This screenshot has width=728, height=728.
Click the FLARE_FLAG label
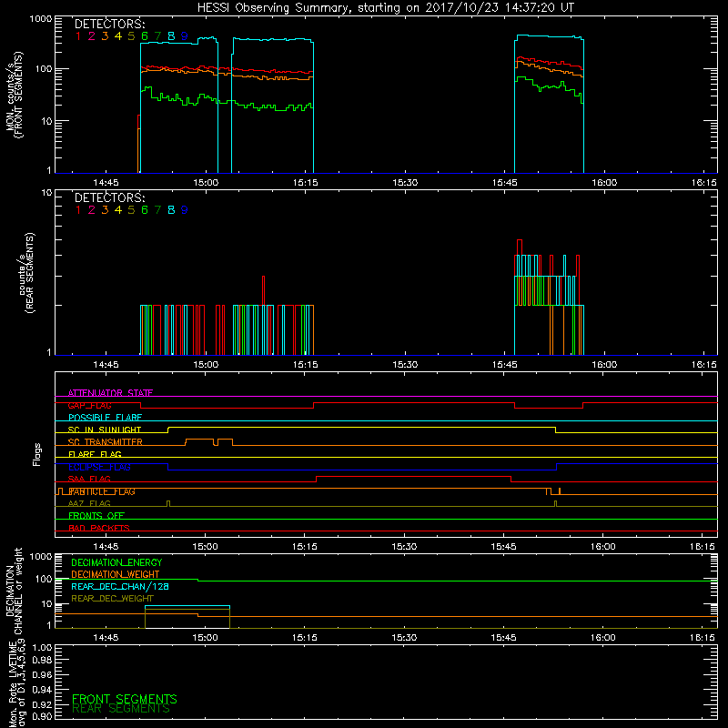[x=95, y=454]
